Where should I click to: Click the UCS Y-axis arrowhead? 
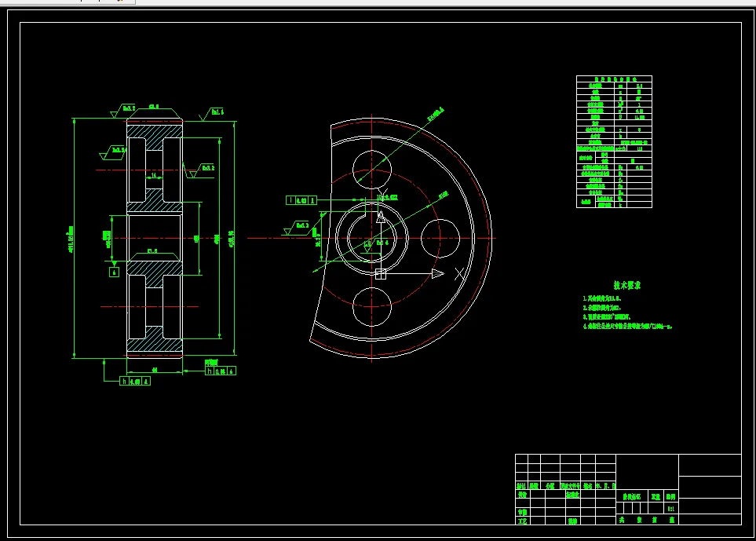(381, 217)
